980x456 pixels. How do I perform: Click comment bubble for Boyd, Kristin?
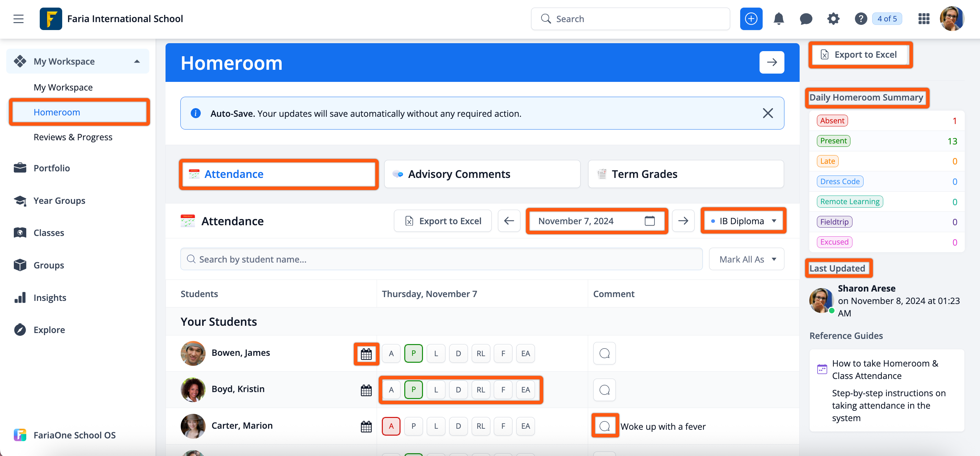click(x=604, y=390)
